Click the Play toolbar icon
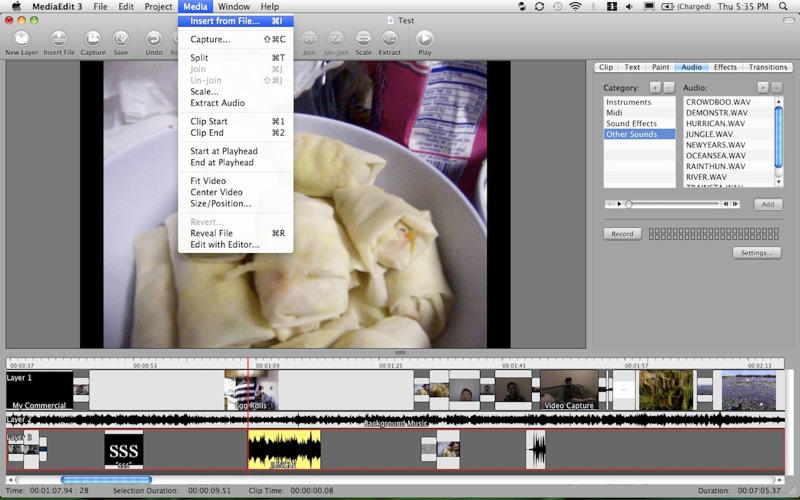Image resolution: width=800 pixels, height=500 pixels. point(424,39)
